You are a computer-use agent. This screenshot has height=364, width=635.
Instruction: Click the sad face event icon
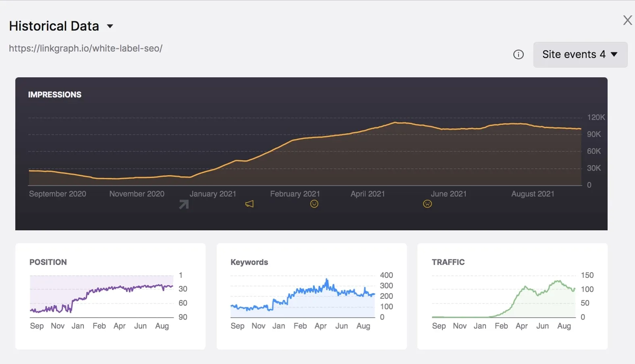click(427, 204)
